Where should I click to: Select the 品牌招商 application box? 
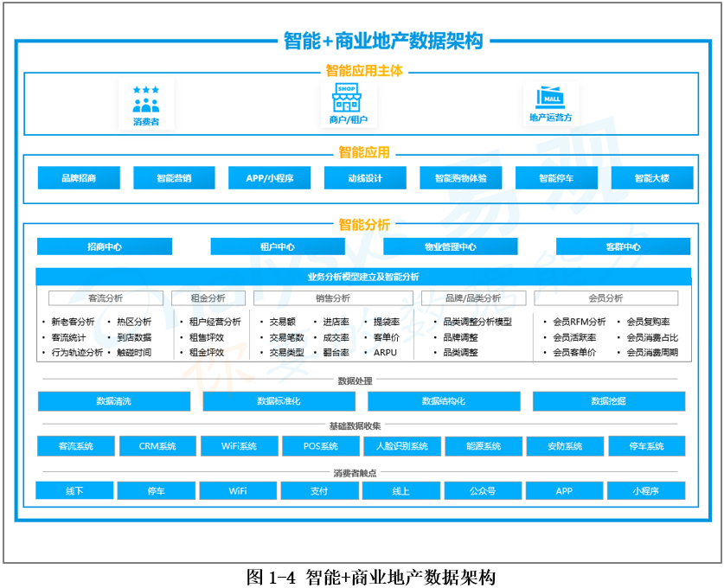(x=79, y=178)
